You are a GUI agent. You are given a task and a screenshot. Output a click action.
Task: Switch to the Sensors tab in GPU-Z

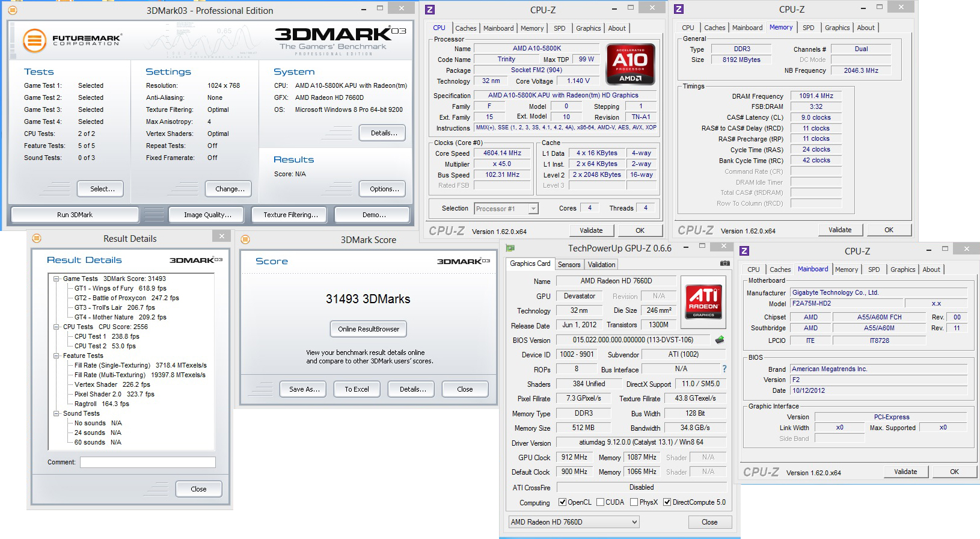pyautogui.click(x=569, y=265)
